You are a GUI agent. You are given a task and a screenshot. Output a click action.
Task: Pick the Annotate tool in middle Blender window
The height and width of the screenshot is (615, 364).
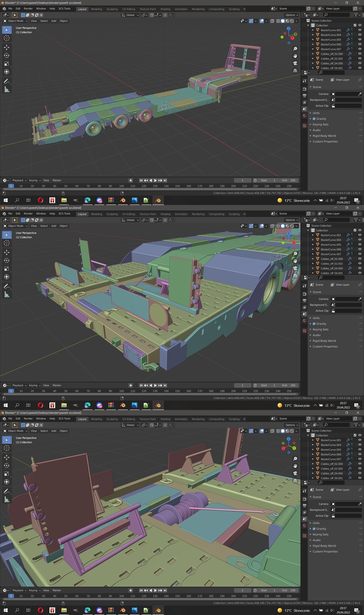[7, 286]
